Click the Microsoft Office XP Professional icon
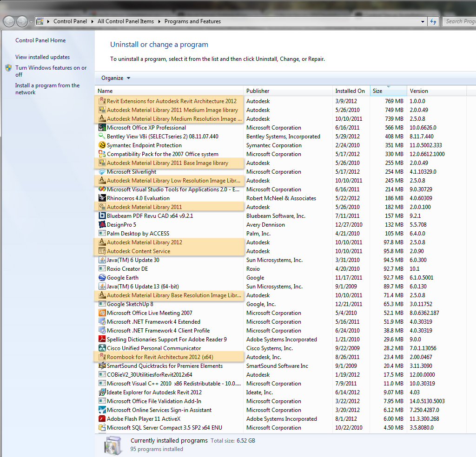Image resolution: width=476 pixels, height=457 pixels. (x=102, y=127)
